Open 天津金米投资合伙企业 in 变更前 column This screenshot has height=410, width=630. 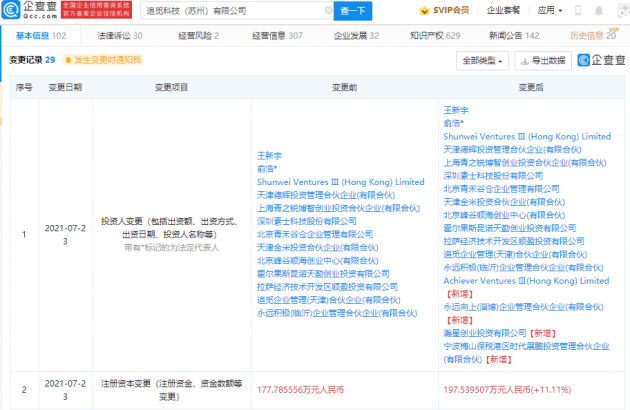click(317, 248)
